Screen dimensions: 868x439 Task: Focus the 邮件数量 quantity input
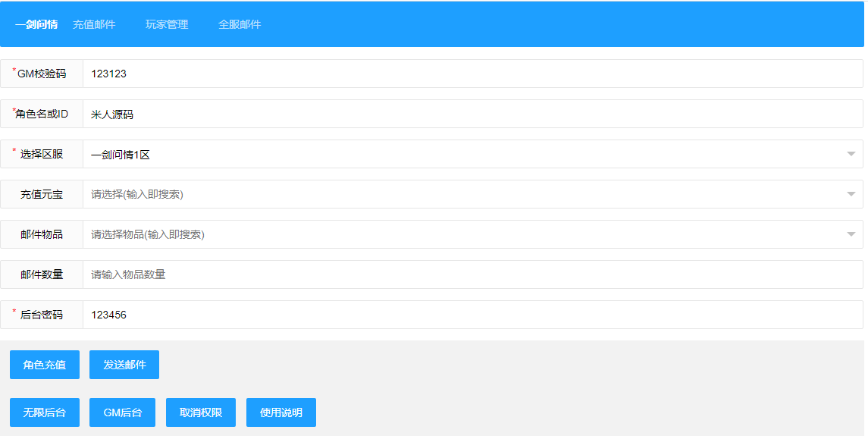470,274
